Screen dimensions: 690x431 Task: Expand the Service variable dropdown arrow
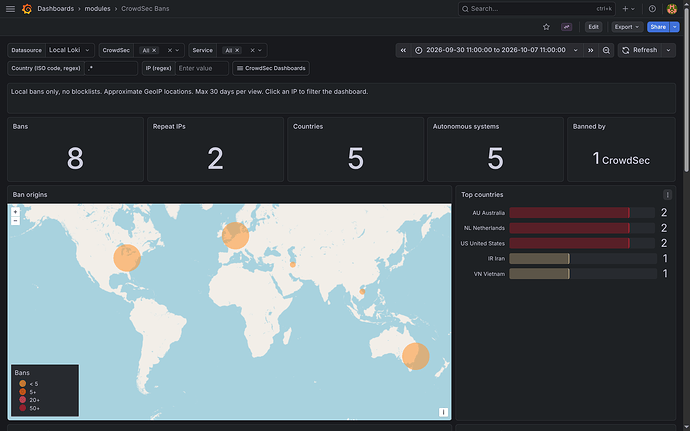pos(260,51)
